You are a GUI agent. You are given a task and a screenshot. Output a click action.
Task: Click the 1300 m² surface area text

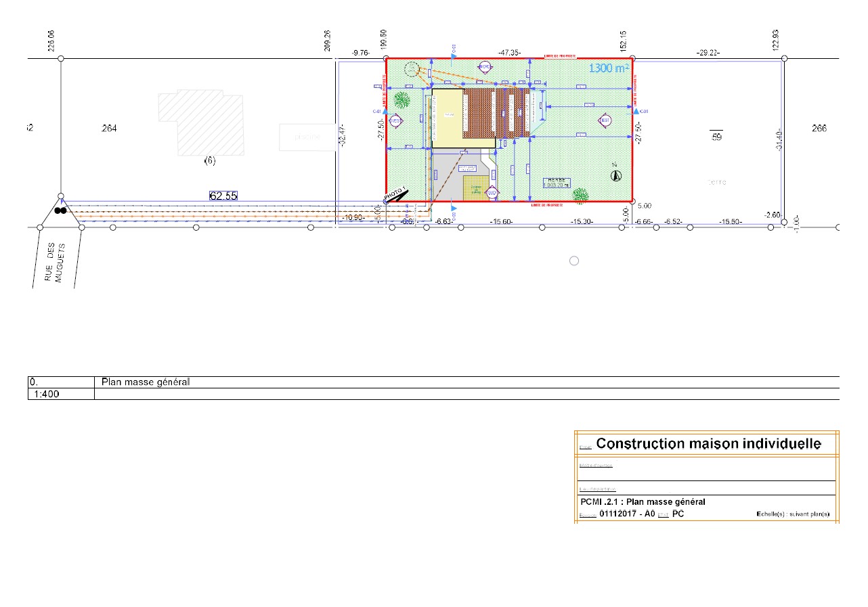[x=609, y=68]
